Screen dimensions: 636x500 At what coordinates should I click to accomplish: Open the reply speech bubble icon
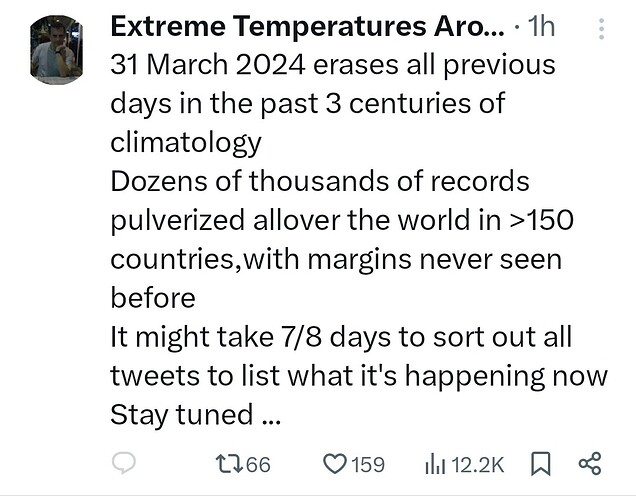pos(124,463)
